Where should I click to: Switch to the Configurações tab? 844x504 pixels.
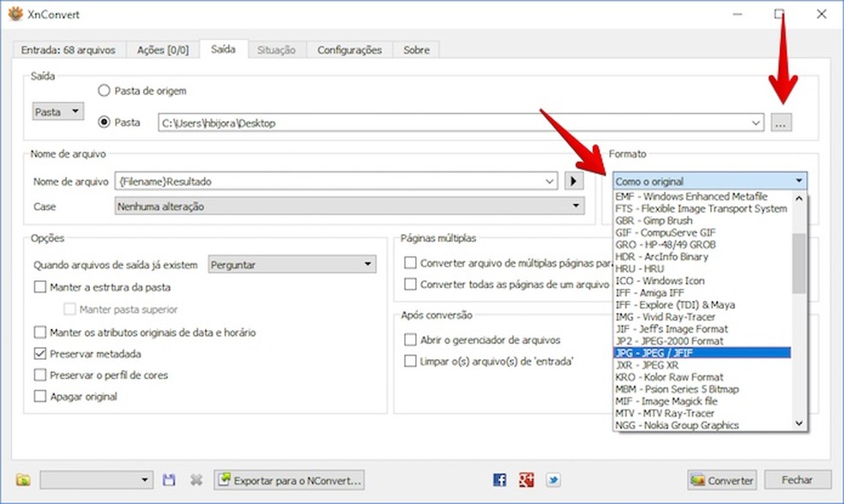coord(349,50)
